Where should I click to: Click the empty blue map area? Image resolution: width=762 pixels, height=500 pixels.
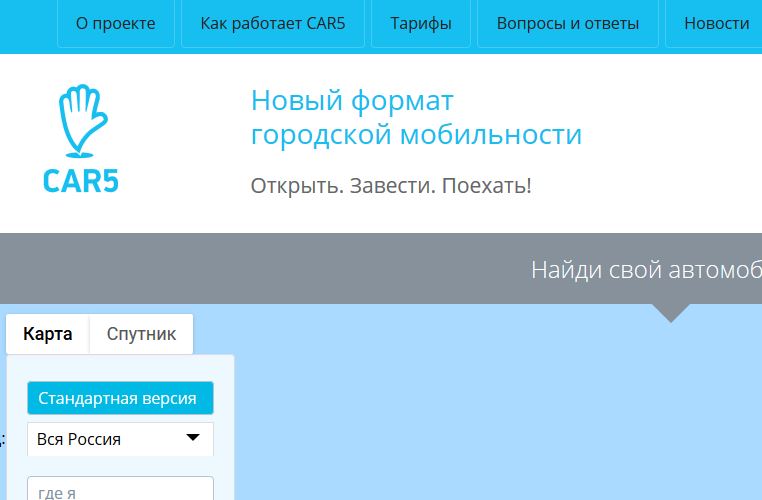(500, 420)
